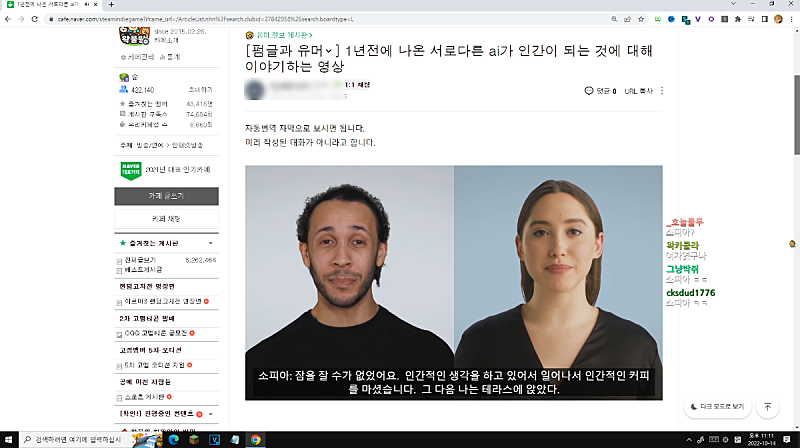
Task: Bookmark page with star icon in address bar
Action: tap(643, 19)
